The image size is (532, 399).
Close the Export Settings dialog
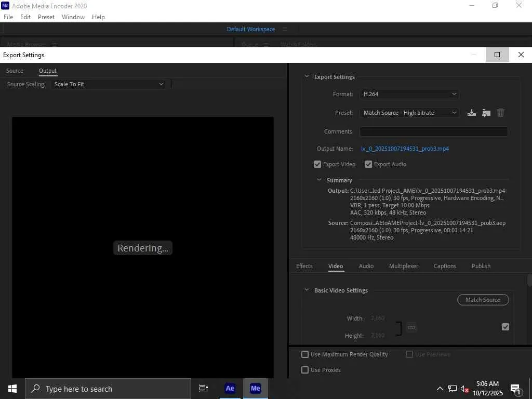pyautogui.click(x=521, y=55)
